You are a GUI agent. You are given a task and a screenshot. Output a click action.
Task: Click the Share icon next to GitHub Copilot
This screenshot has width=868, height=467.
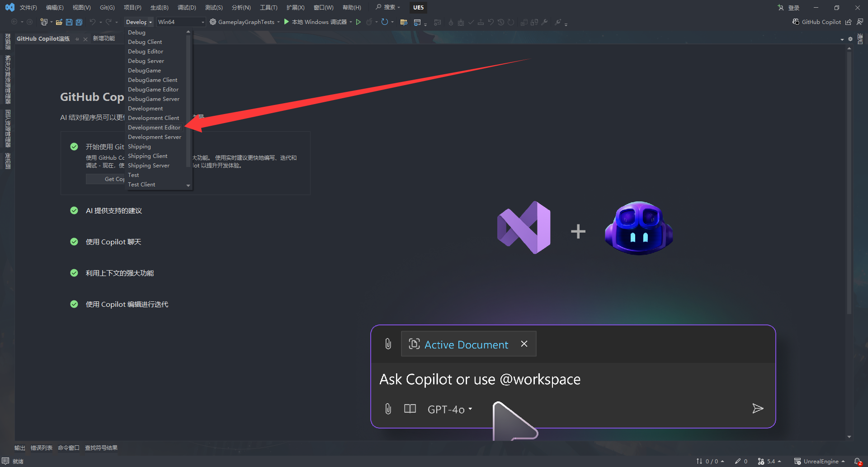tap(848, 22)
